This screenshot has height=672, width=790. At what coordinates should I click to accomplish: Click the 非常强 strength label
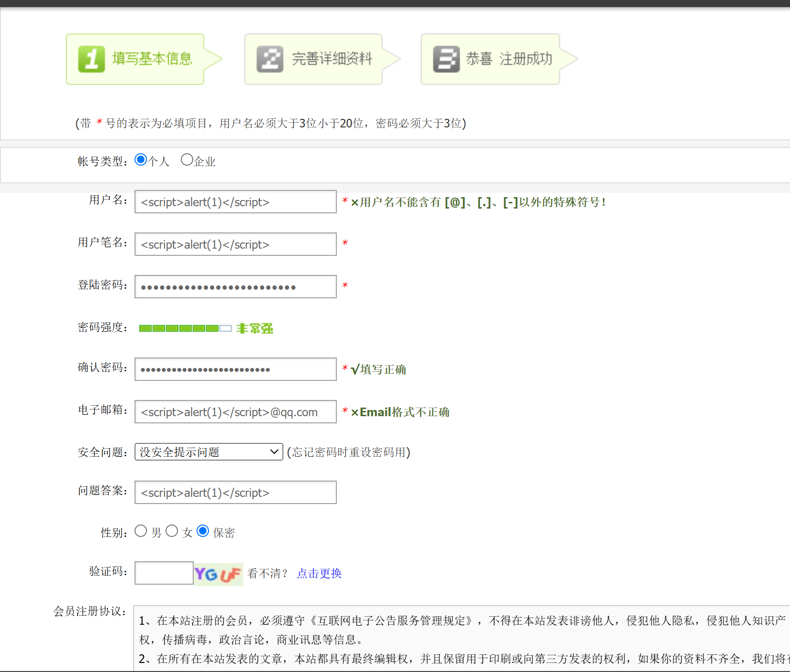[x=255, y=328]
